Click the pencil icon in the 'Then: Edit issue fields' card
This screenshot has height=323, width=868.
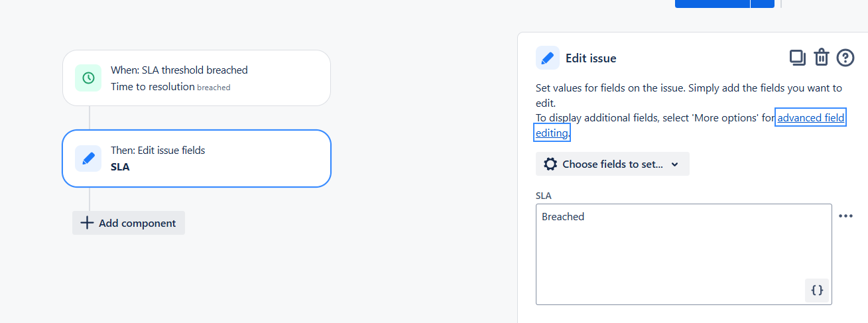tap(88, 159)
